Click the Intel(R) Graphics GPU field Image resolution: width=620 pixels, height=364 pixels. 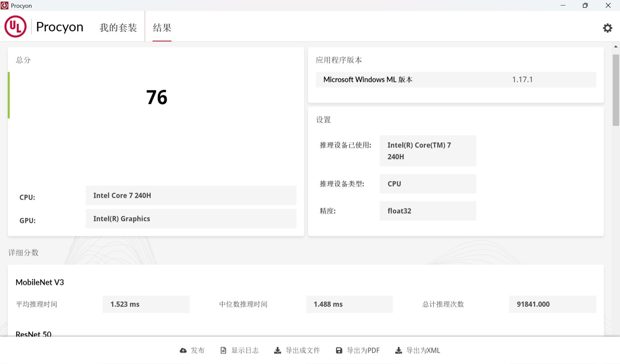tap(191, 219)
